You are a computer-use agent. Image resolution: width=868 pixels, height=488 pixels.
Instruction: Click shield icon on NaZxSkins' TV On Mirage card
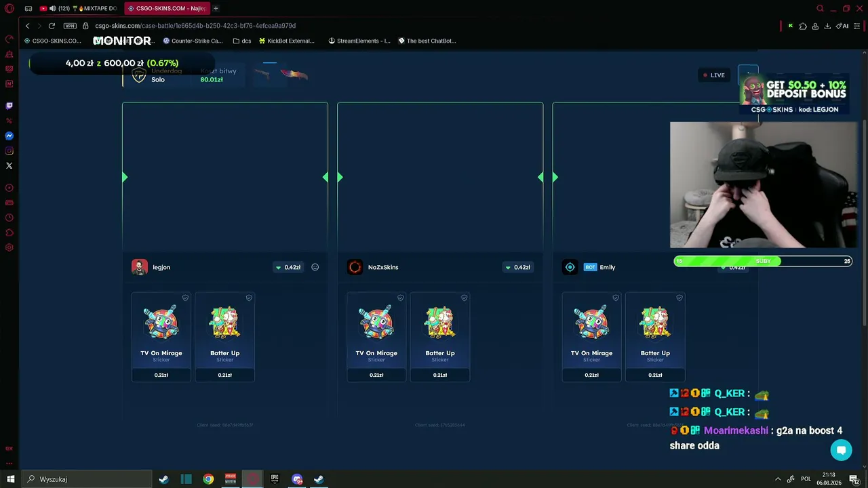pyautogui.click(x=400, y=298)
